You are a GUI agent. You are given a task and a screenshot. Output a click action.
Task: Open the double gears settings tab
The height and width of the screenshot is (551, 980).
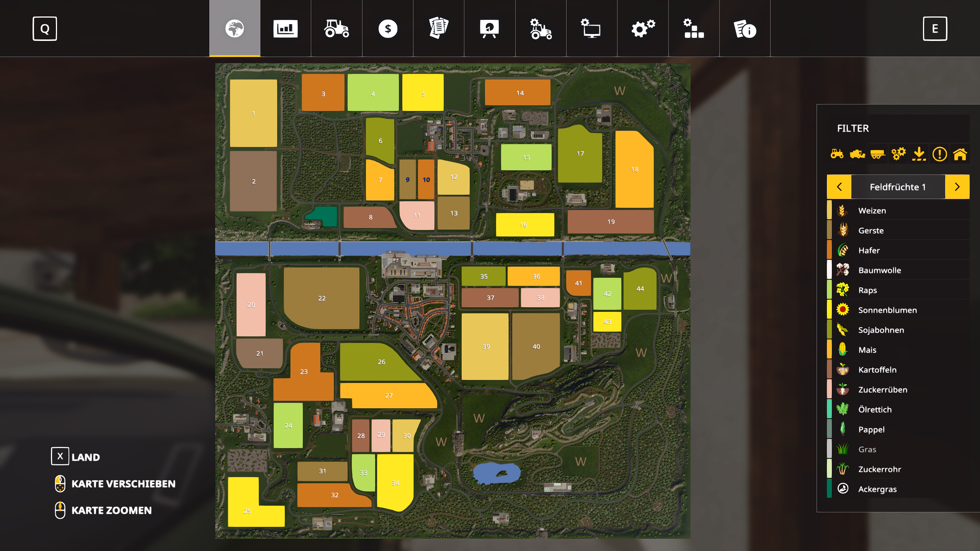tap(643, 28)
